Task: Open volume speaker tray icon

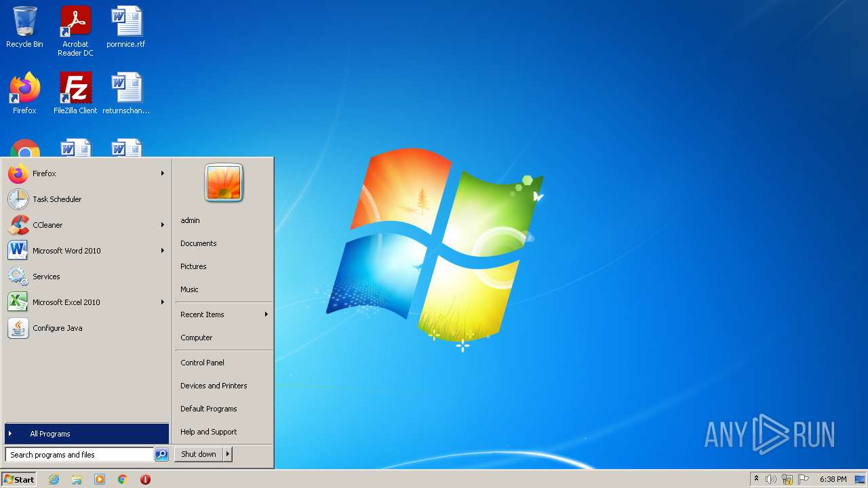Action: [x=771, y=479]
